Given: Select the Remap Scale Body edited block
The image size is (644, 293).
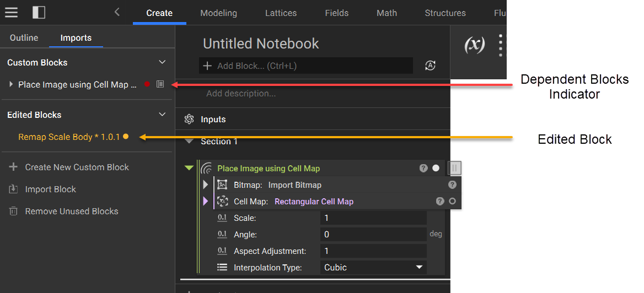Looking at the screenshot, I should (69, 137).
